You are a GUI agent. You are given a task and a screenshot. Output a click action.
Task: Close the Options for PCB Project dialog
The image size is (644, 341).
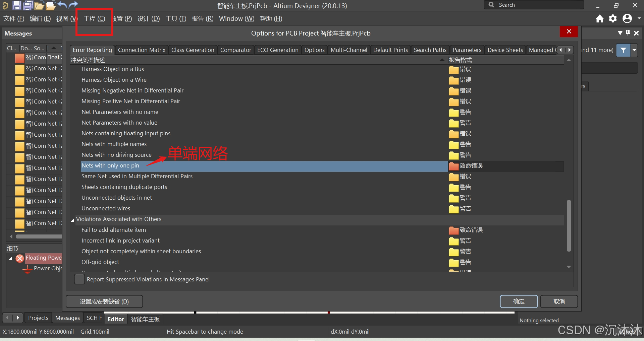[569, 31]
